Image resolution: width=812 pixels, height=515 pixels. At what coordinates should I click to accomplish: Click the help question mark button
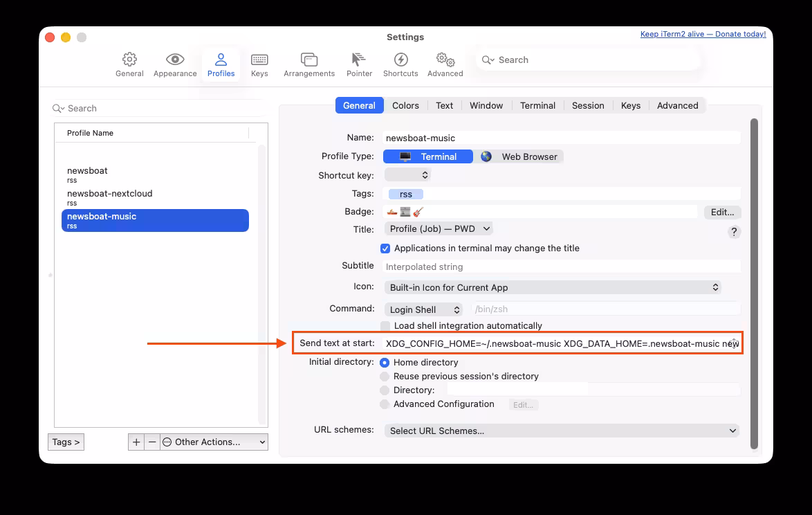[x=735, y=232]
